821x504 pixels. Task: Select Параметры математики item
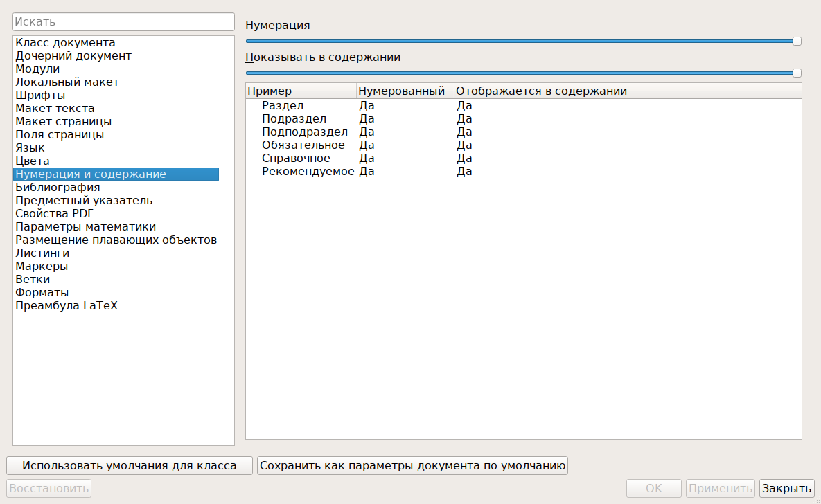(x=116, y=226)
